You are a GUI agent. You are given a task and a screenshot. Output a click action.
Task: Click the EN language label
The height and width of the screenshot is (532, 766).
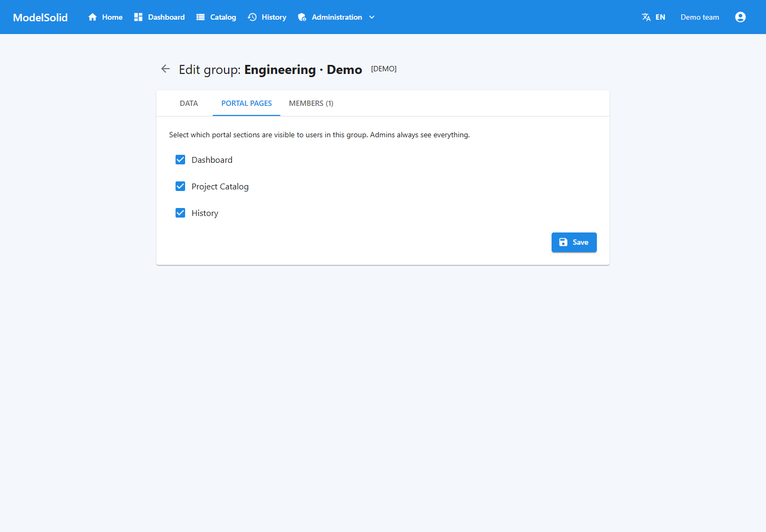tap(660, 17)
